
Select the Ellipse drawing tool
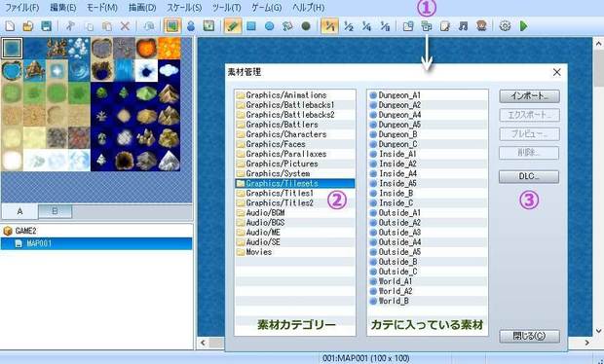pyautogui.click(x=270, y=26)
